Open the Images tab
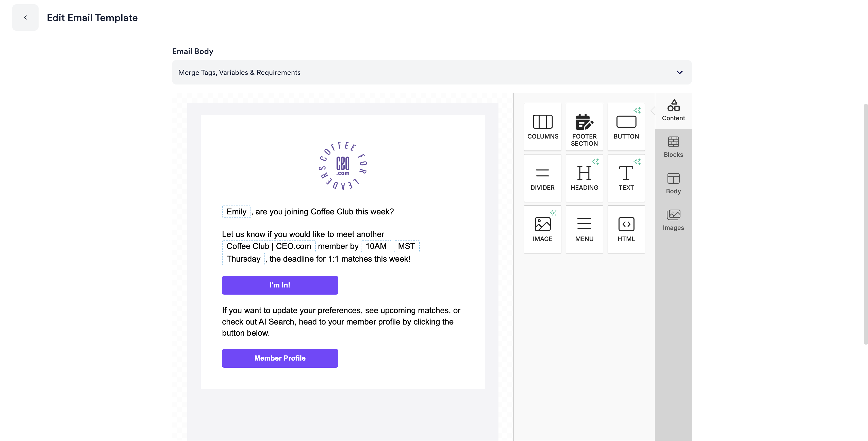Viewport: 868px width, 441px height. pos(673,220)
